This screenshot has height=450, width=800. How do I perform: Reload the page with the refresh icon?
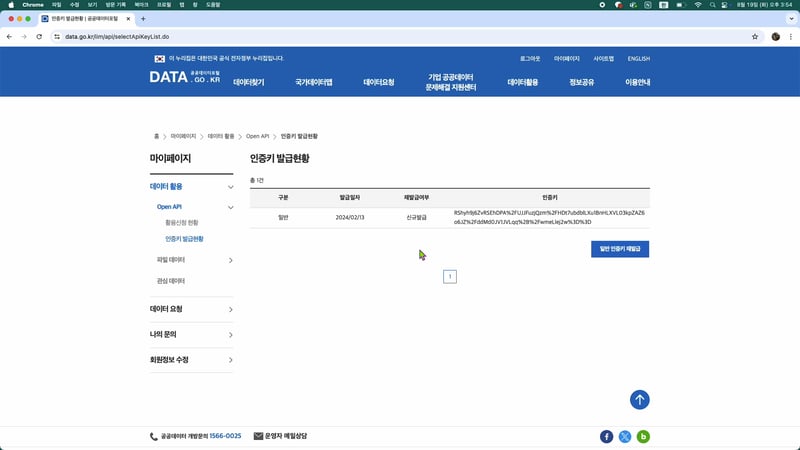point(39,36)
